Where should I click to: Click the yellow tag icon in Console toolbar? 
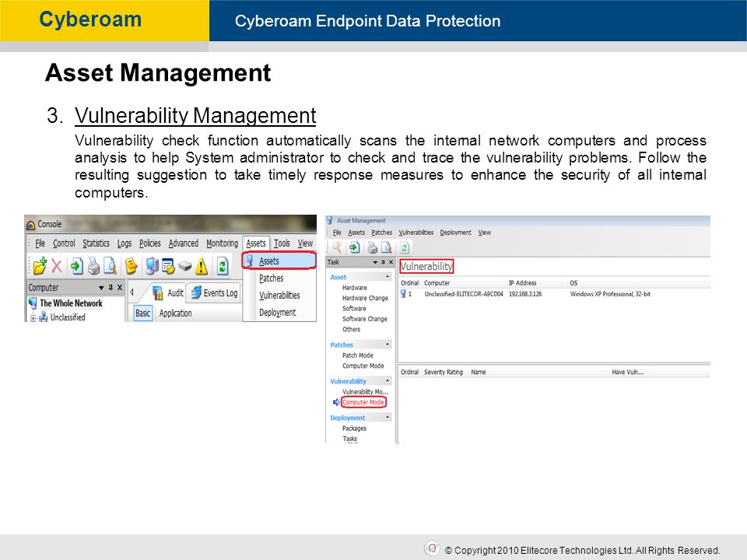[x=131, y=266]
